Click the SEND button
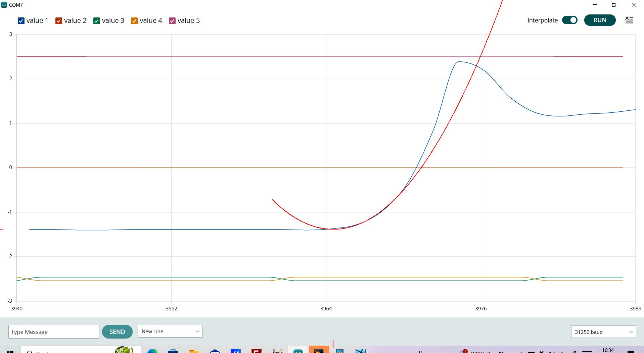Screen dimensions: 644x353 coord(117,332)
